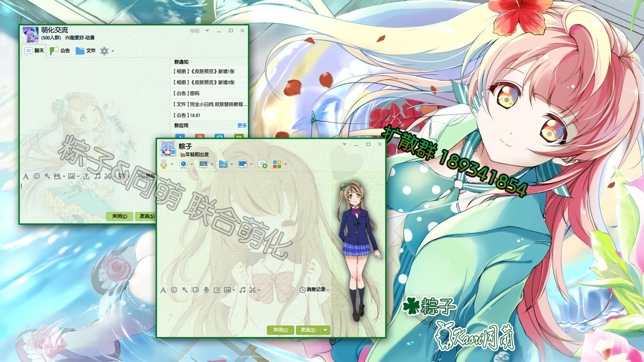644x362 pixels.
Task: Take screenshot with scissors in 萌化交流 window
Action: tap(107, 176)
